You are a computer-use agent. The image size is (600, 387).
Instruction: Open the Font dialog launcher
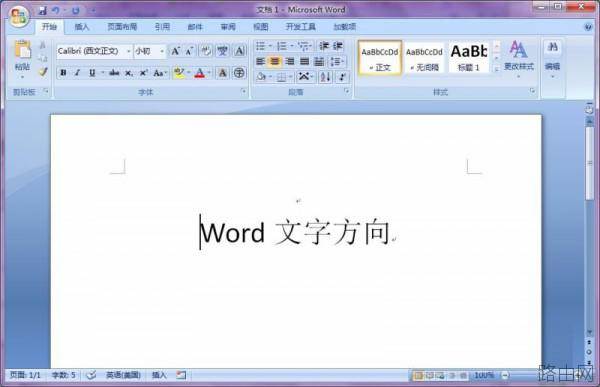tap(243, 91)
